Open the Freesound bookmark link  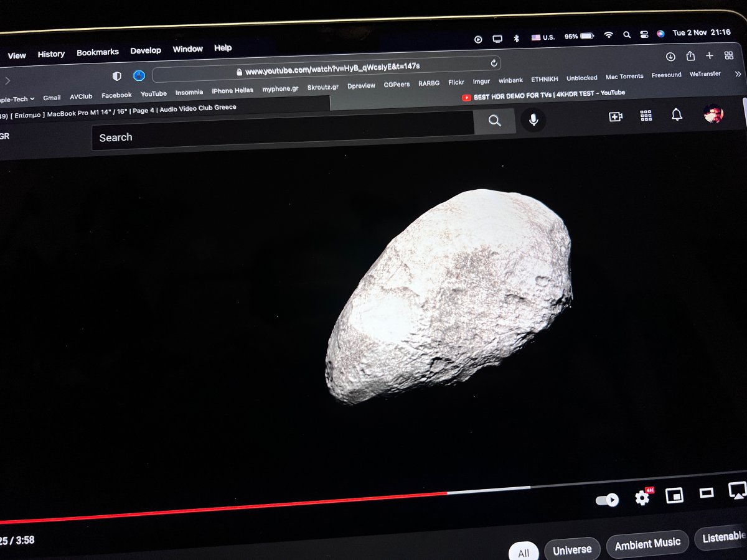[x=666, y=75]
